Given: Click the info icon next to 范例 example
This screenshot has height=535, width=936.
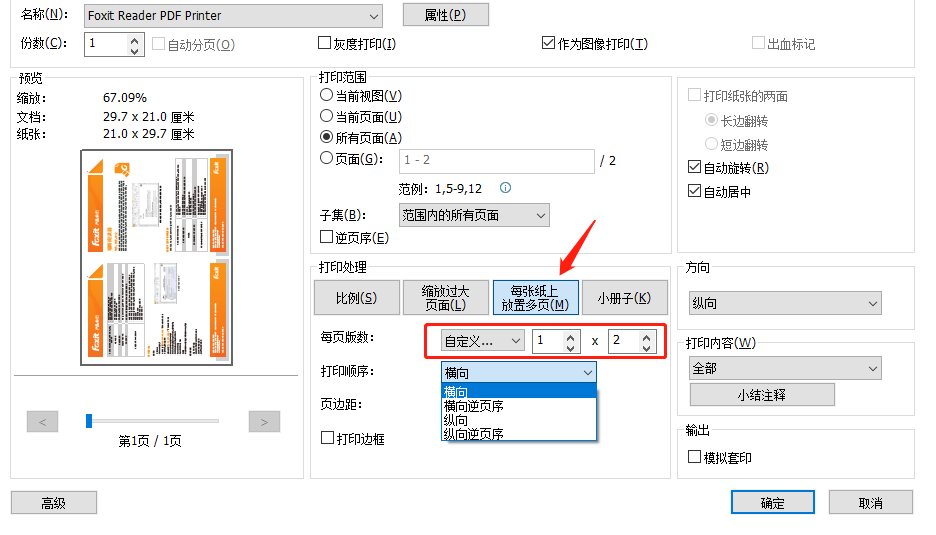Looking at the screenshot, I should (505, 188).
